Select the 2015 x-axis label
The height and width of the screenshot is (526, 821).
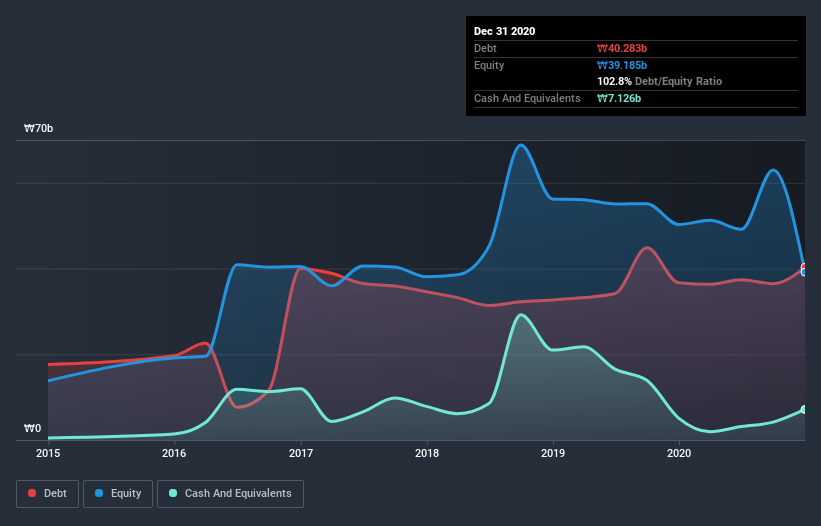click(x=48, y=453)
